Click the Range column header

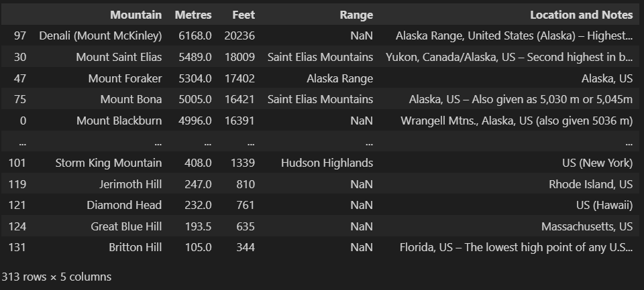[356, 15]
